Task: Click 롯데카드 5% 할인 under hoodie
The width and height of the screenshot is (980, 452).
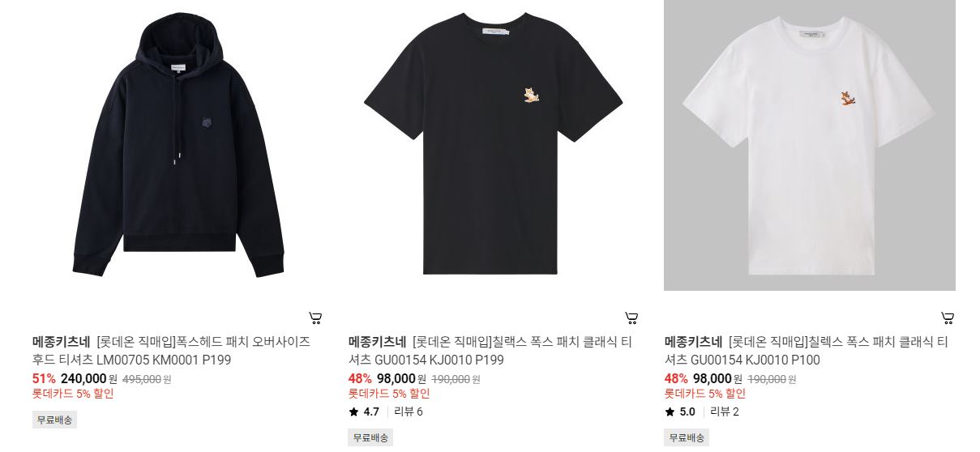Action: [x=73, y=394]
